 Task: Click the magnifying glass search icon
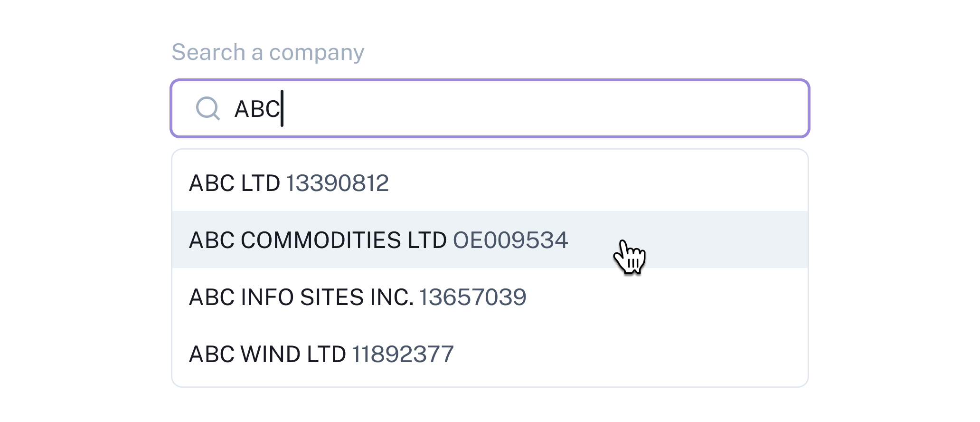click(x=208, y=108)
